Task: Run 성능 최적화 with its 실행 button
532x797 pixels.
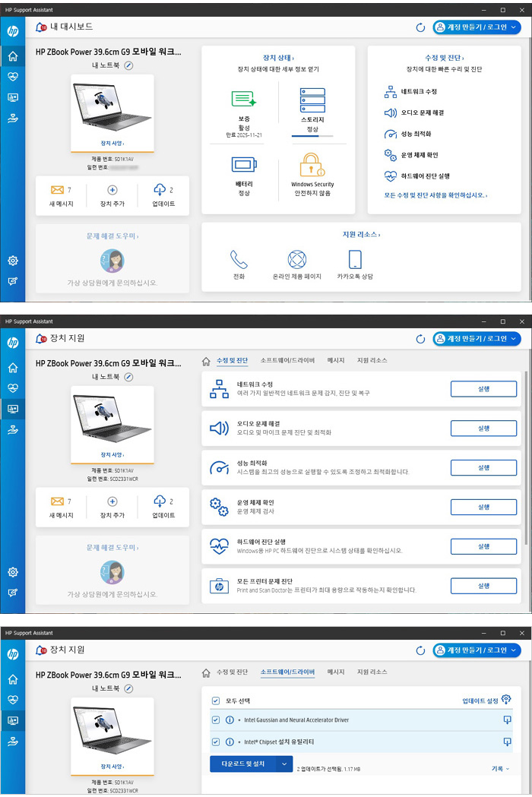Action: point(483,467)
